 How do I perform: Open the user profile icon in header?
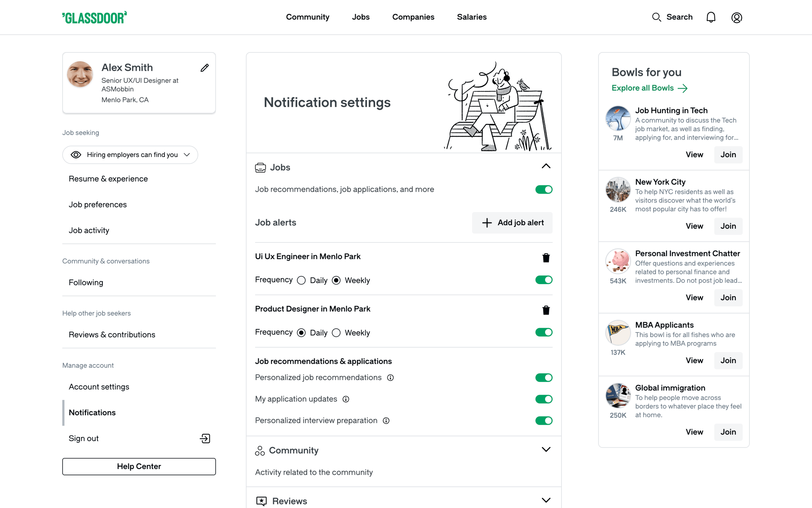[737, 17]
